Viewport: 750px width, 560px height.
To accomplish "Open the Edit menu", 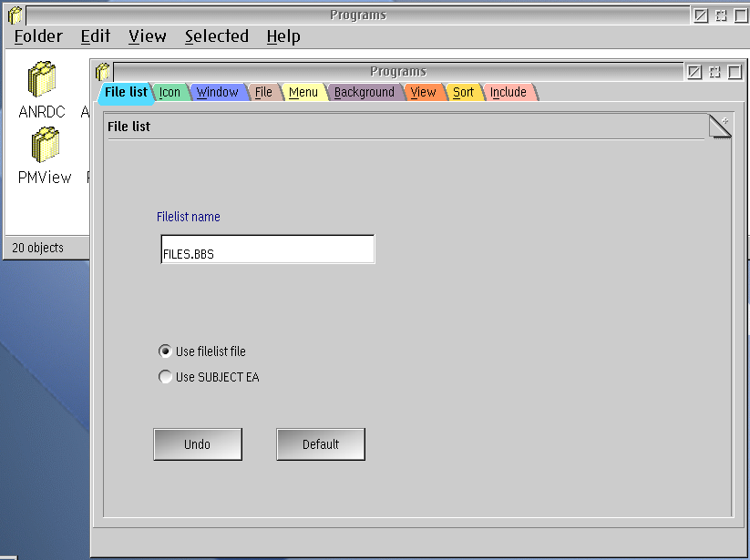I will coord(96,36).
